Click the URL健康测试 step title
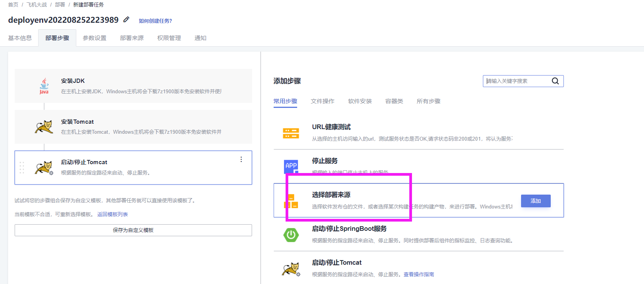The width and height of the screenshot is (644, 284). (x=331, y=127)
